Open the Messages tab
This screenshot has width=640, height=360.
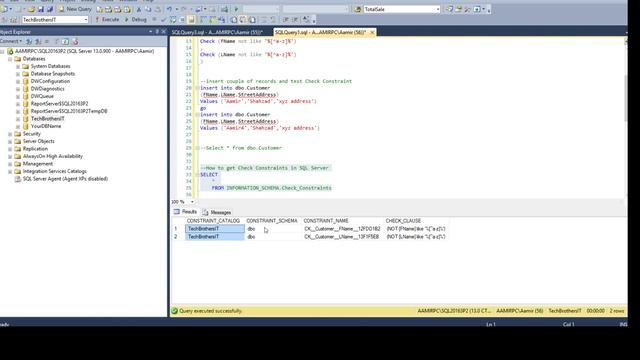(x=217, y=212)
